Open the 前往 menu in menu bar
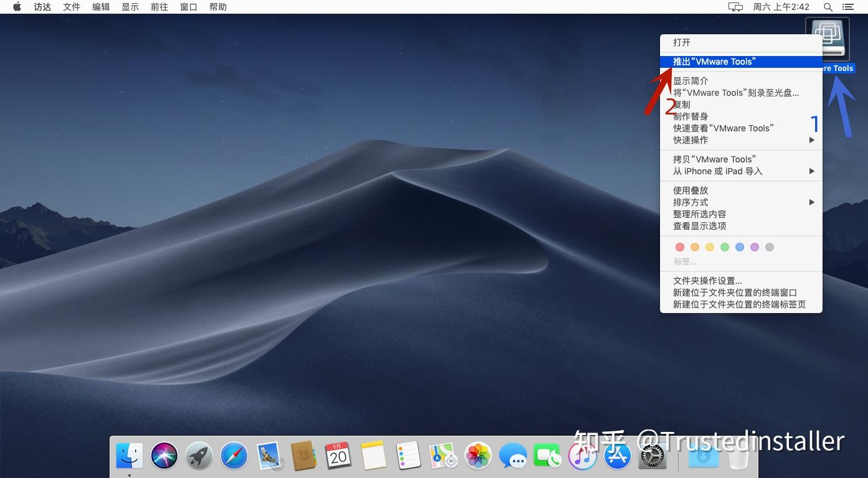This screenshot has width=868, height=478. (x=159, y=7)
